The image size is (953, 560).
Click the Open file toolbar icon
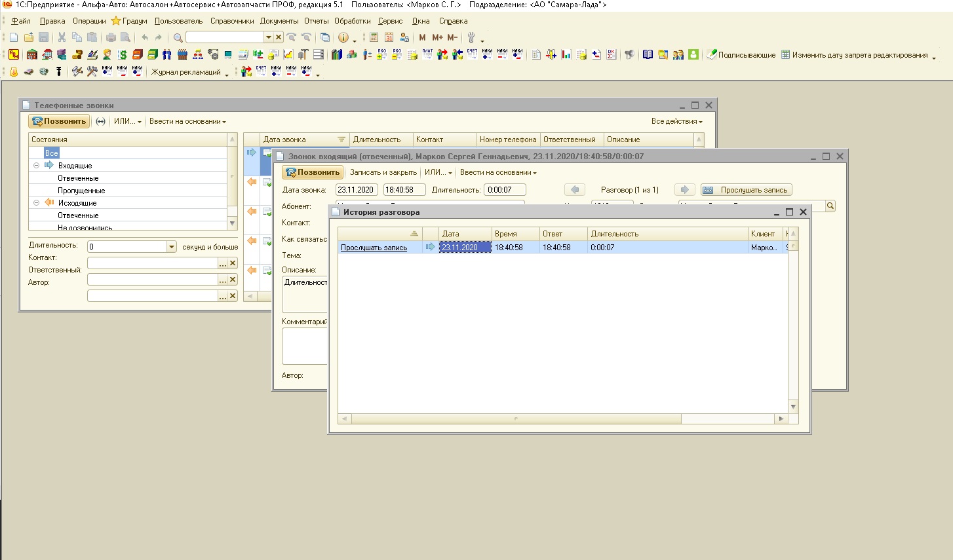click(x=29, y=37)
